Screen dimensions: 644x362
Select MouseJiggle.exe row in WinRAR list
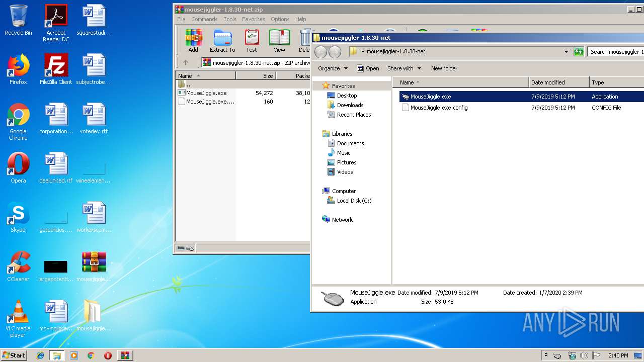pos(244,93)
